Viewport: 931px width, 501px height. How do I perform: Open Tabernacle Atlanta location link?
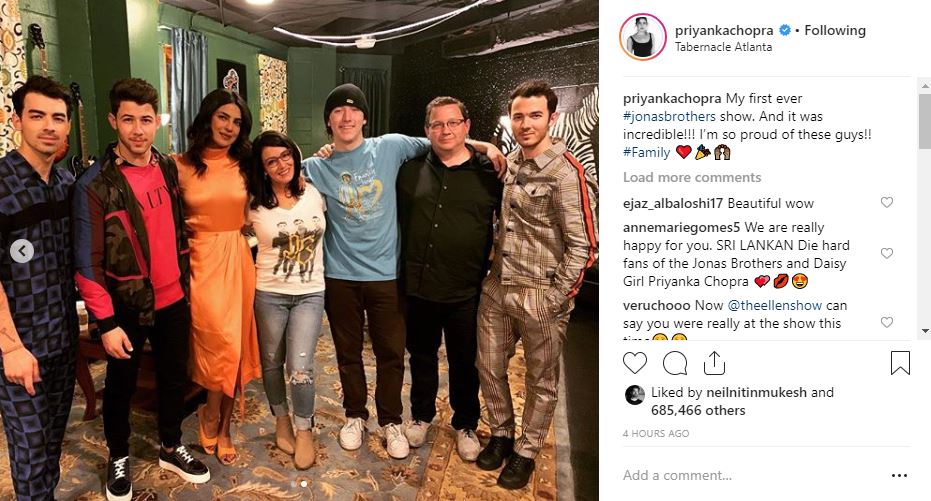[723, 47]
